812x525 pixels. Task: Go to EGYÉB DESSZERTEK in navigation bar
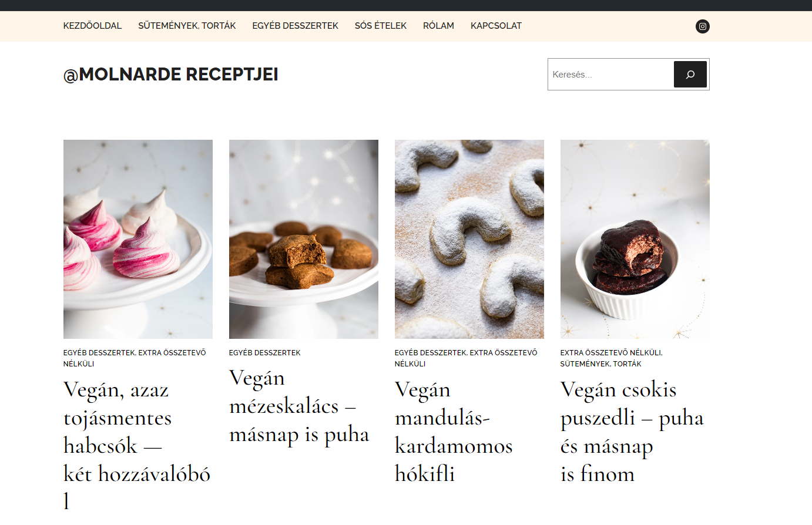click(295, 26)
